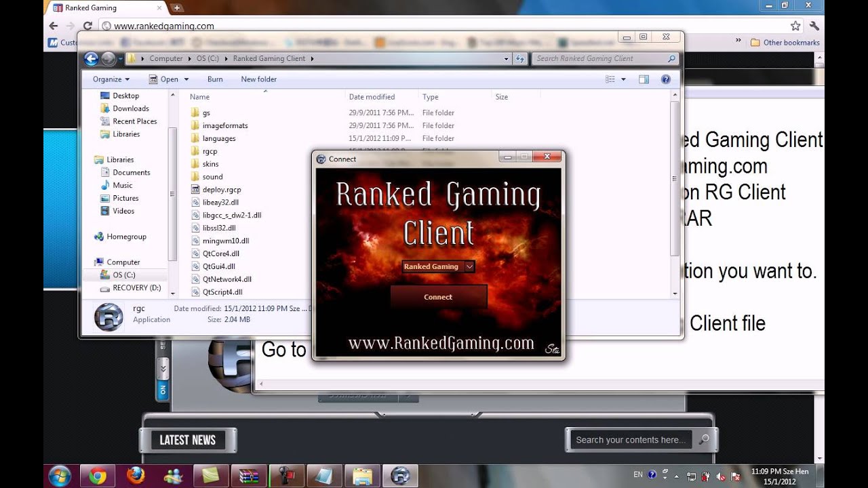Bookmark the page with the star icon
Image resolution: width=868 pixels, height=488 pixels.
pyautogui.click(x=795, y=26)
